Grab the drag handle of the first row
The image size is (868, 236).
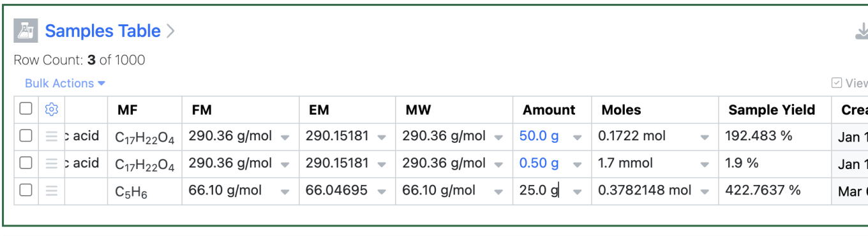click(52, 136)
